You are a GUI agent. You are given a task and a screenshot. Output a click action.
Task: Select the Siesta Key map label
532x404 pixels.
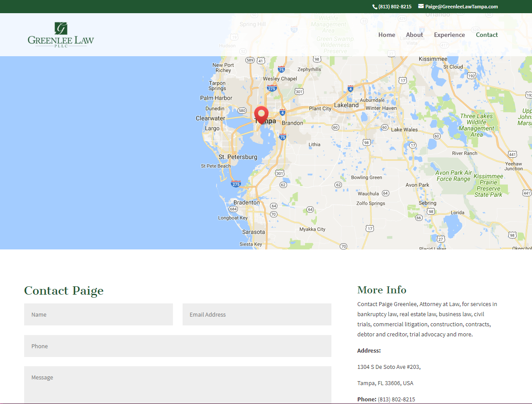coord(251,244)
